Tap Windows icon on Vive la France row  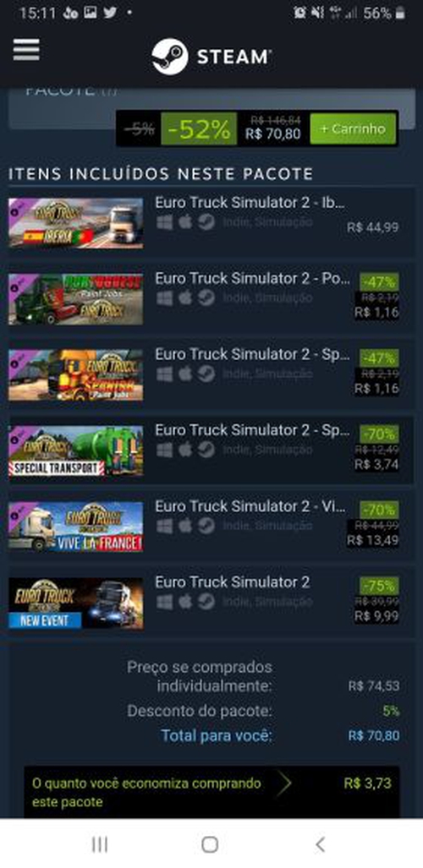point(165,526)
